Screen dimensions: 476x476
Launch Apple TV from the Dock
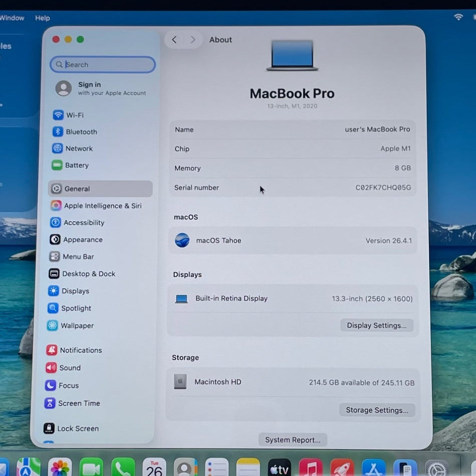pos(279,467)
